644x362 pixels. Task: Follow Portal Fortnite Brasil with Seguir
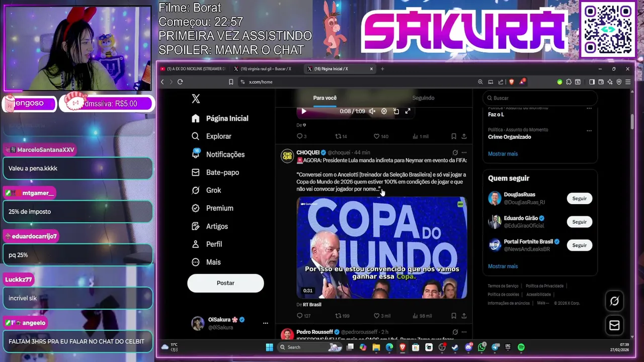click(579, 245)
